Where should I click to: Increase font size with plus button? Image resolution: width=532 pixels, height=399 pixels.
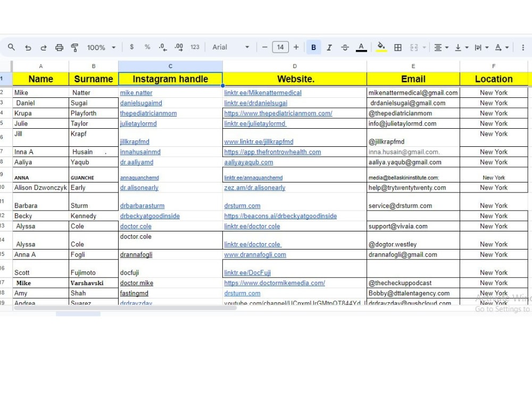pos(296,47)
